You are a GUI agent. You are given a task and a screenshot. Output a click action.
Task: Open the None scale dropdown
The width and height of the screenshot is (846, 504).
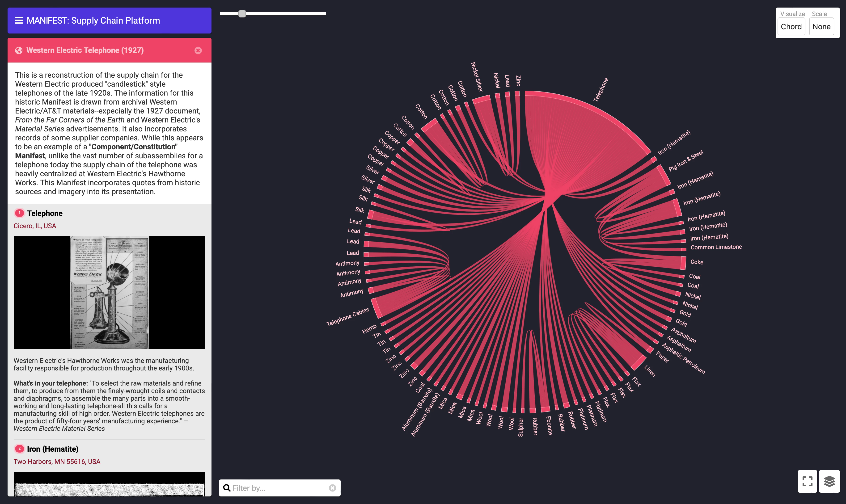(x=821, y=26)
